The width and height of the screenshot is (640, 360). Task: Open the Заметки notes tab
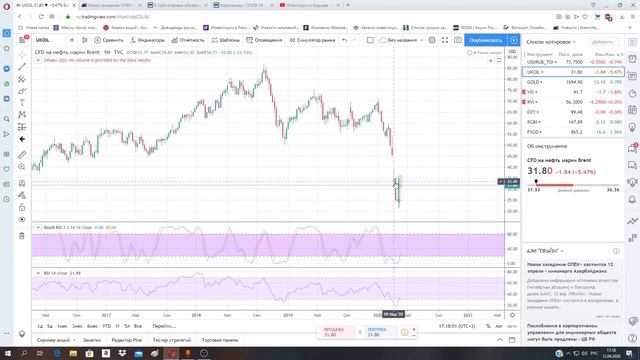pos(92,340)
